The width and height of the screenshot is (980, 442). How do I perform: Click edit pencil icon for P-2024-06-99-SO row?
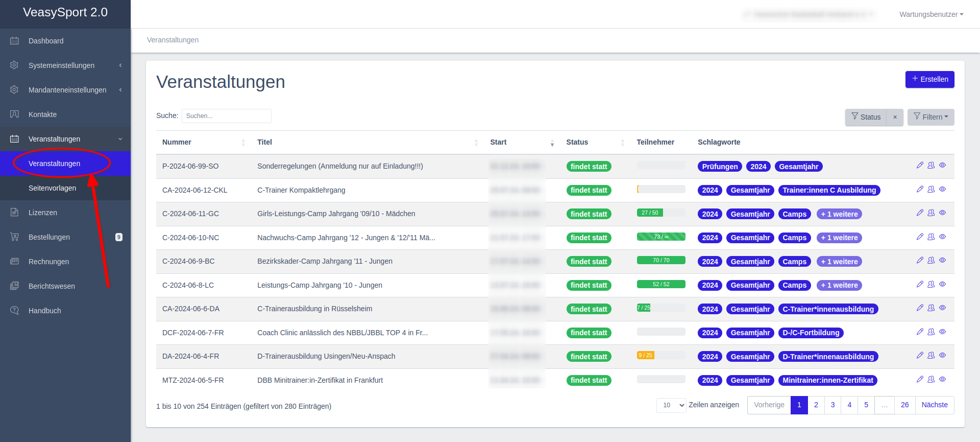920,166
